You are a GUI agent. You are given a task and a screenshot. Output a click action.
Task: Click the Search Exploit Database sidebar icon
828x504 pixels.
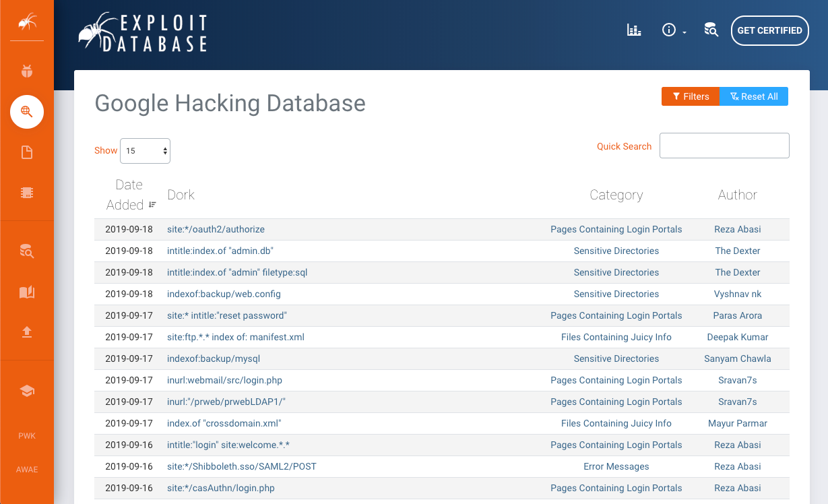coord(27,252)
